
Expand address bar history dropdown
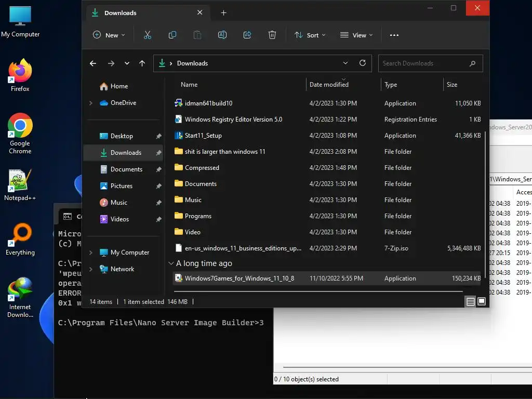[345, 63]
